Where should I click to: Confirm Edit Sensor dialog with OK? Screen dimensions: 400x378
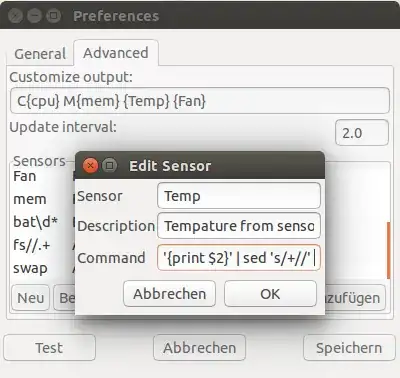pos(270,294)
